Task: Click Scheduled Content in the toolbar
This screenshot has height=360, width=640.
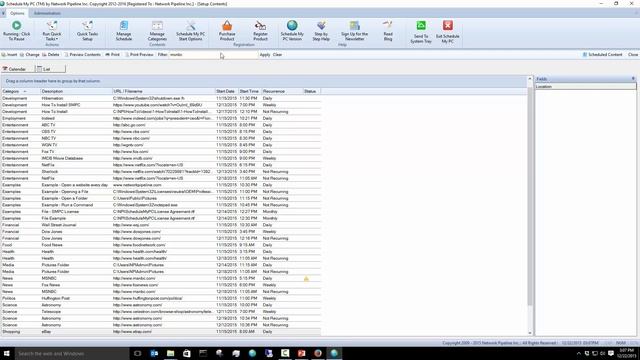Action: coord(602,54)
